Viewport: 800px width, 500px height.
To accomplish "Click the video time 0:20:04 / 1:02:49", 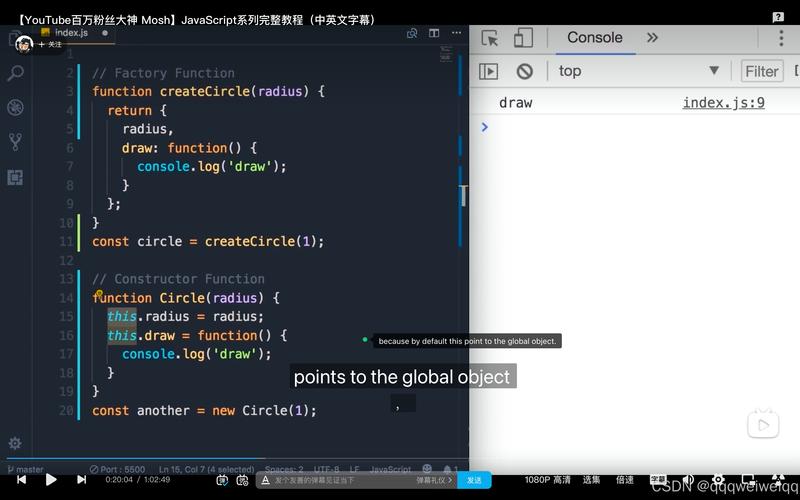I will [x=138, y=480].
